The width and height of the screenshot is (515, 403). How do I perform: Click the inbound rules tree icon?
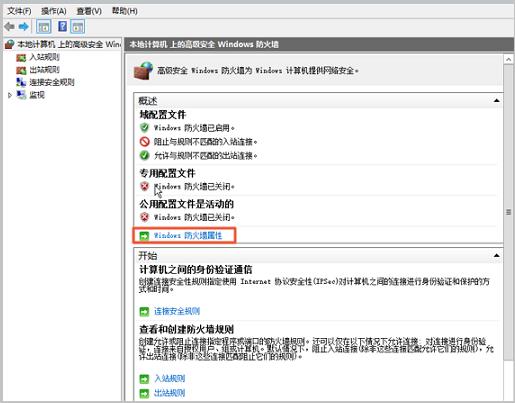click(x=21, y=58)
